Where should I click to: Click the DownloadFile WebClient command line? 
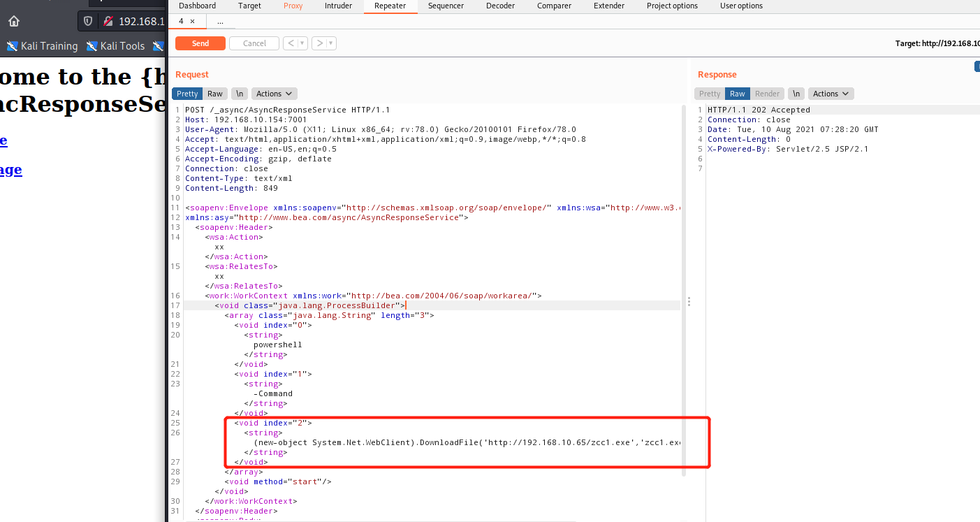point(467,442)
